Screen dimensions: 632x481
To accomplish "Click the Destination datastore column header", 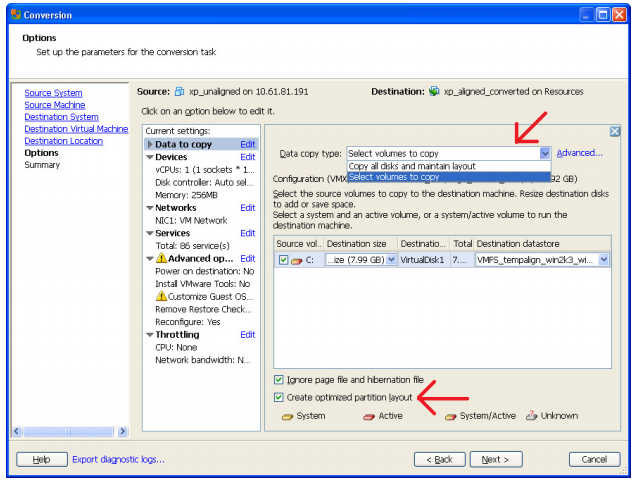I will click(543, 244).
